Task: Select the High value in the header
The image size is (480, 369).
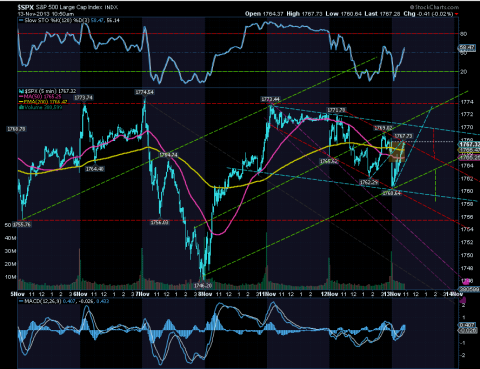Action: click(x=304, y=14)
